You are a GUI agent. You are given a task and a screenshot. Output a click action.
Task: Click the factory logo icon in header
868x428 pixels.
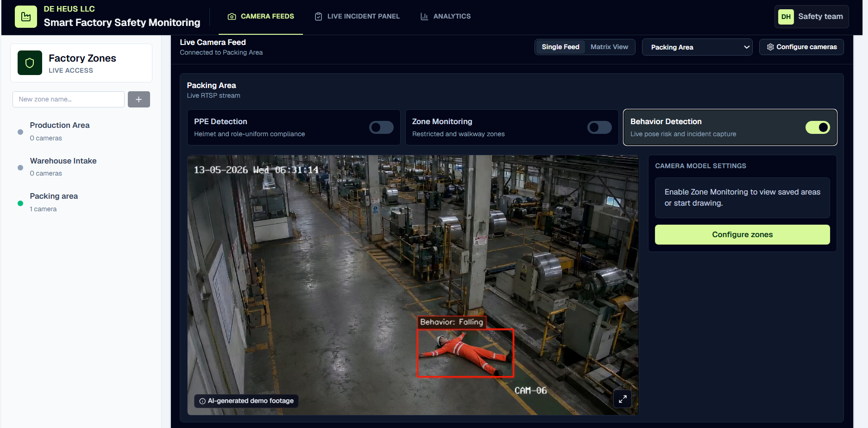click(x=26, y=17)
